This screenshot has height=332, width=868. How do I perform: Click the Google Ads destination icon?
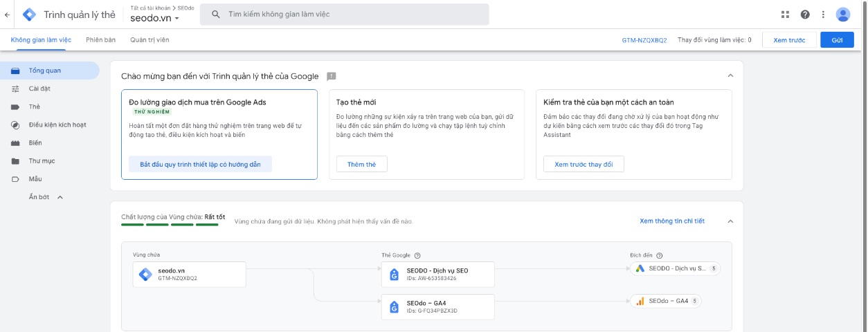pos(640,268)
